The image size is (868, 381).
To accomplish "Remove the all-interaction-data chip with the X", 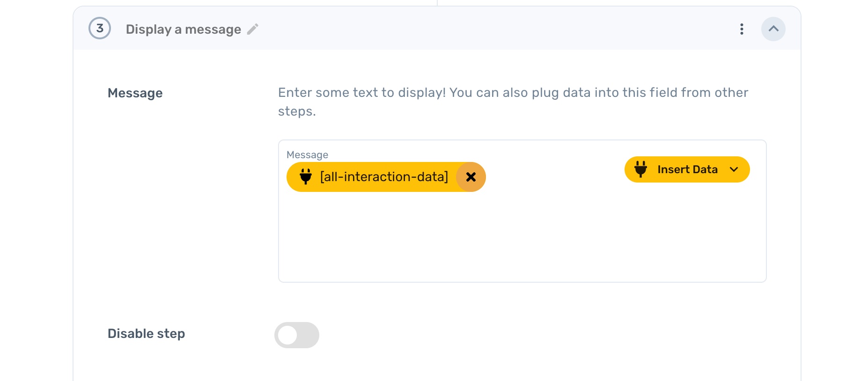I will click(471, 177).
